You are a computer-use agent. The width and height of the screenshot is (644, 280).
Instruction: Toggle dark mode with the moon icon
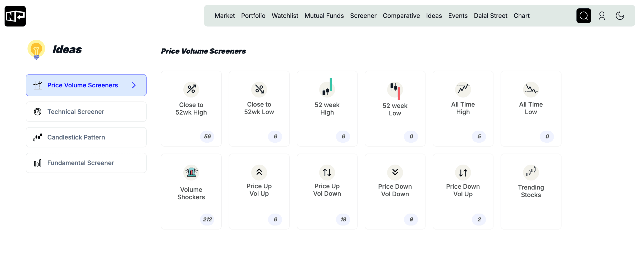point(620,15)
